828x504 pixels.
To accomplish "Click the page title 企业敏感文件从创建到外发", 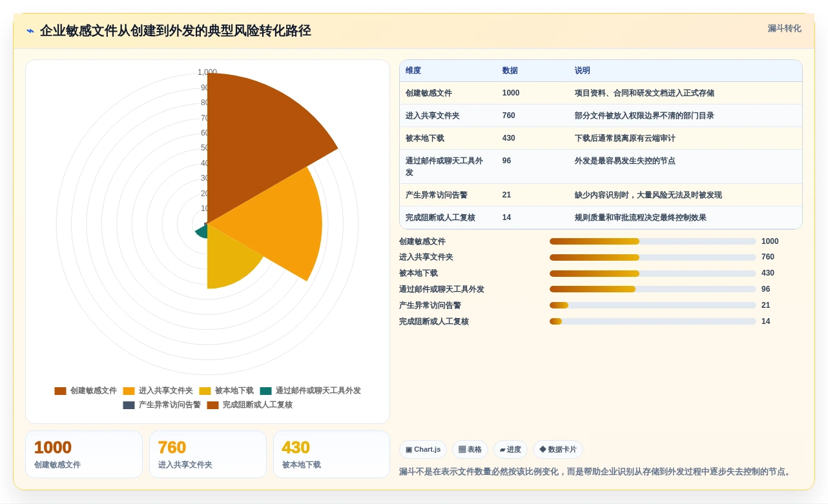I will tap(175, 31).
